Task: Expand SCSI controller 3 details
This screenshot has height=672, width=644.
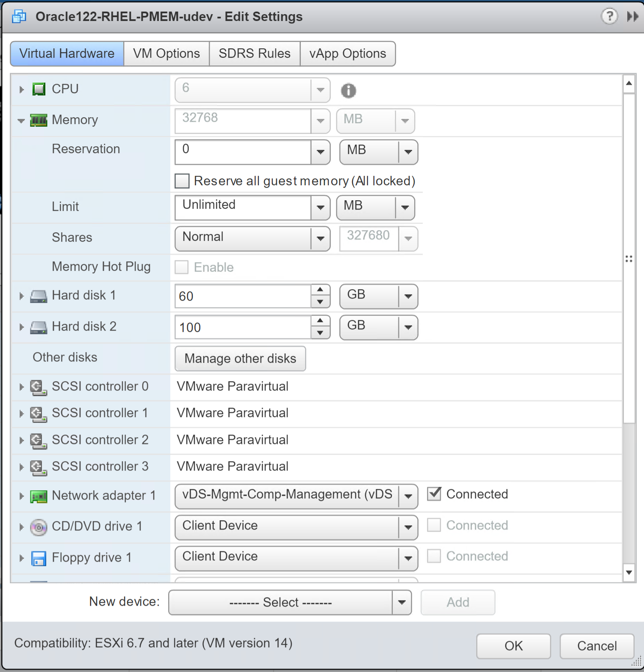Action: click(21, 467)
